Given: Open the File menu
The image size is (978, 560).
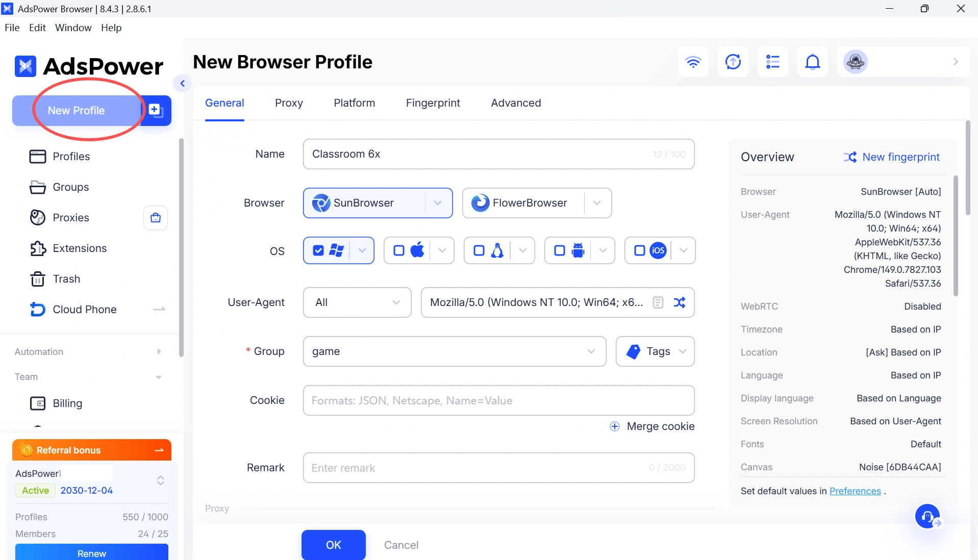Looking at the screenshot, I should click(x=12, y=28).
